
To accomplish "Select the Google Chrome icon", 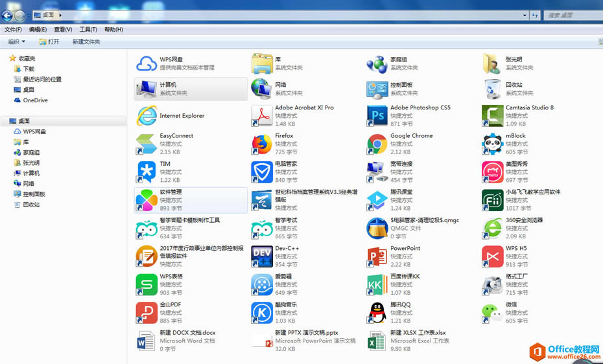I will point(377,144).
